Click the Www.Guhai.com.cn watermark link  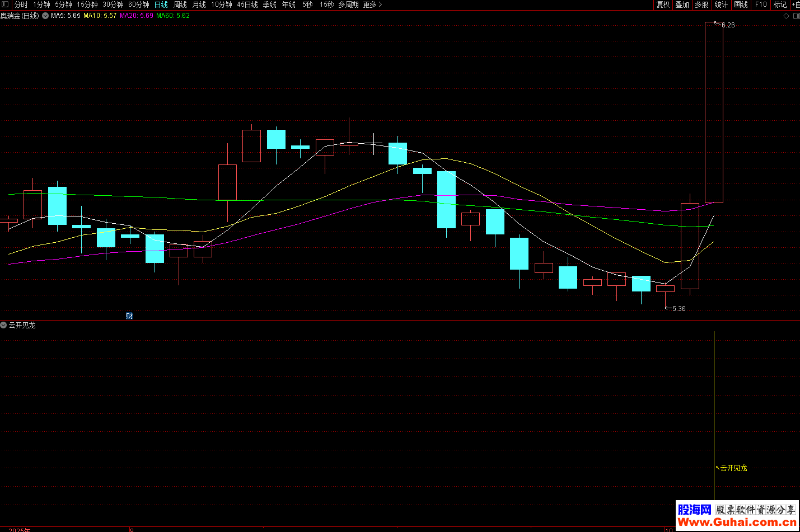tap(737, 522)
